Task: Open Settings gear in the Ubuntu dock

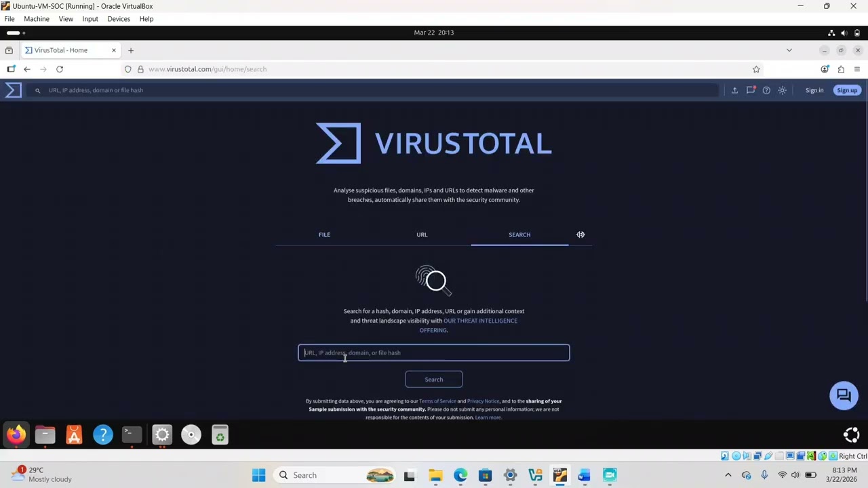Action: click(162, 434)
